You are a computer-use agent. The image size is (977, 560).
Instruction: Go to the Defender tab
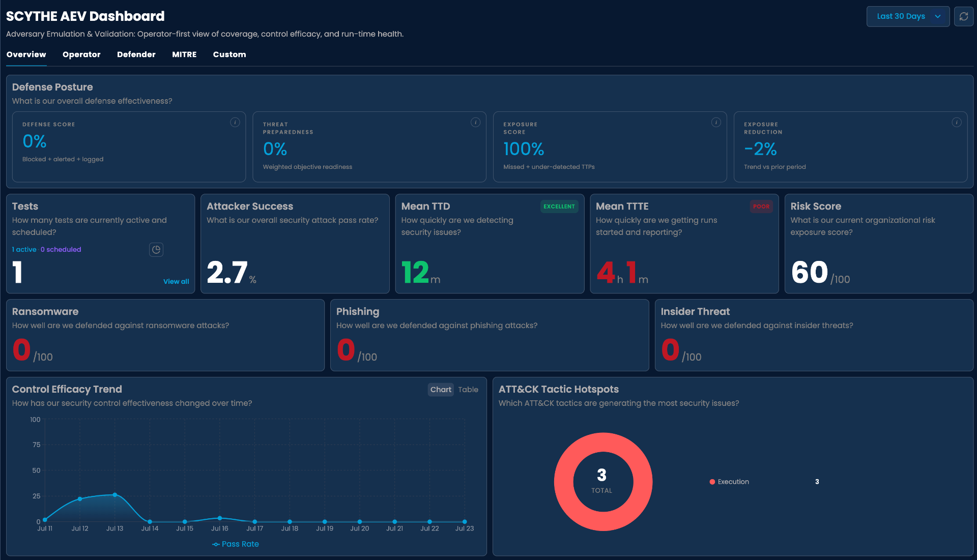(x=136, y=54)
